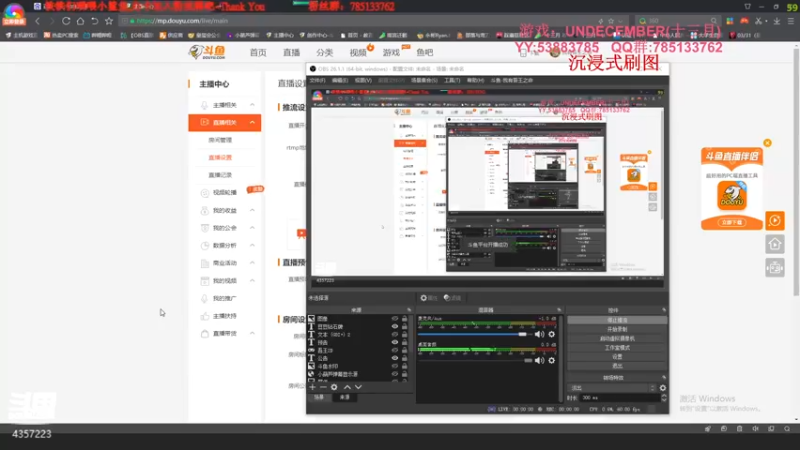The image size is (800, 450).
Task: Open 设置 in OBS controls
Action: point(617,357)
